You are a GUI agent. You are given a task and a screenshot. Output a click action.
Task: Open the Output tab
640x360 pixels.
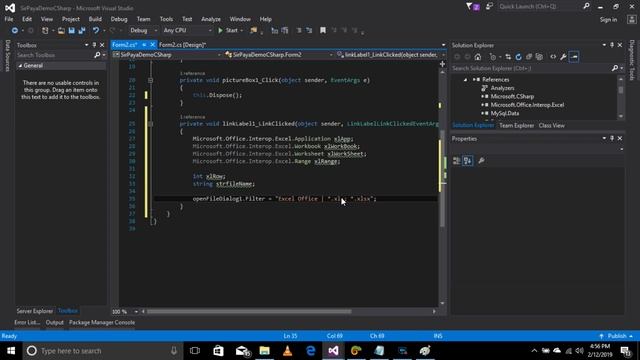point(54,322)
